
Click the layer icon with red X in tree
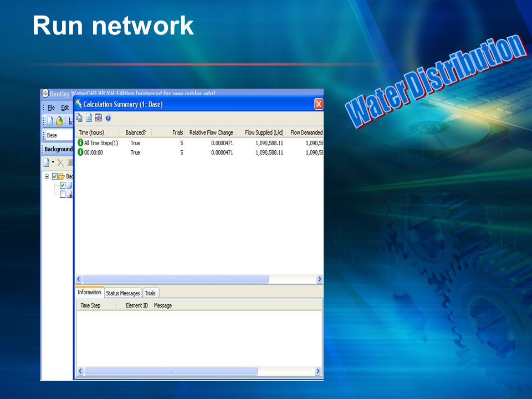pyautogui.click(x=70, y=195)
